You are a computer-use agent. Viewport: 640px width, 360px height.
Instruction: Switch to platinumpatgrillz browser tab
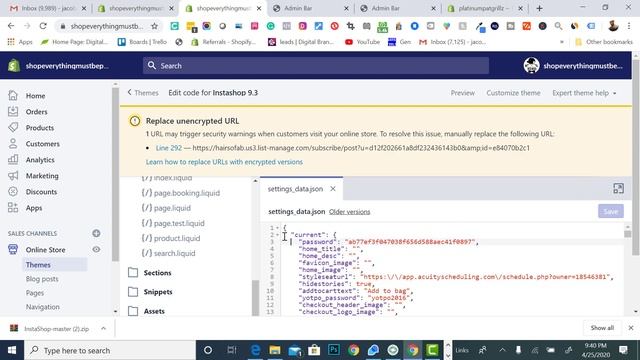(x=484, y=8)
